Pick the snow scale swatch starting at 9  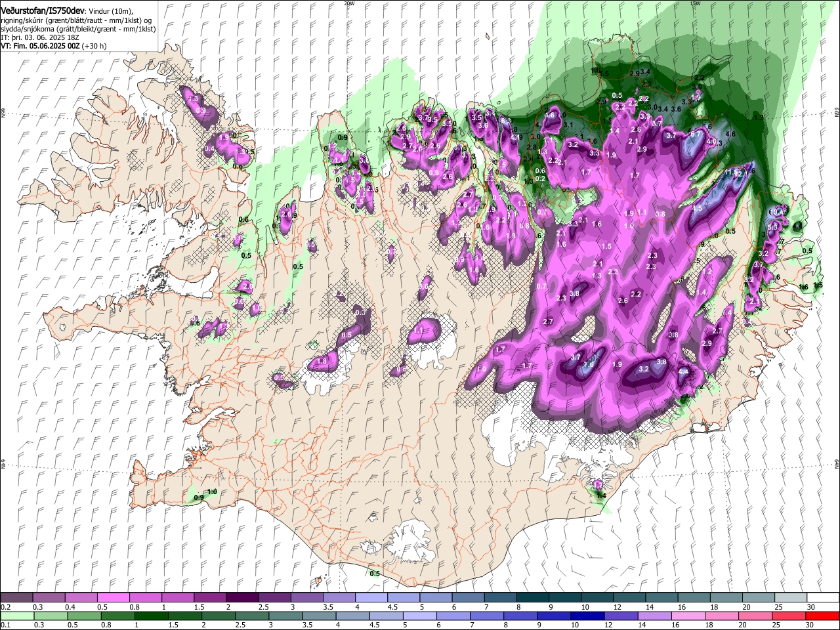click(x=564, y=597)
